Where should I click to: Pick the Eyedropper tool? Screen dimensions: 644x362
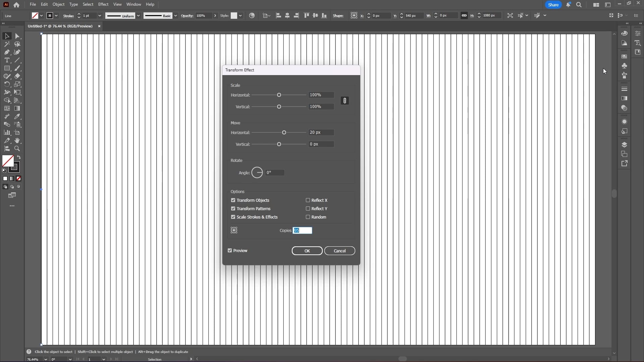[x=17, y=116]
